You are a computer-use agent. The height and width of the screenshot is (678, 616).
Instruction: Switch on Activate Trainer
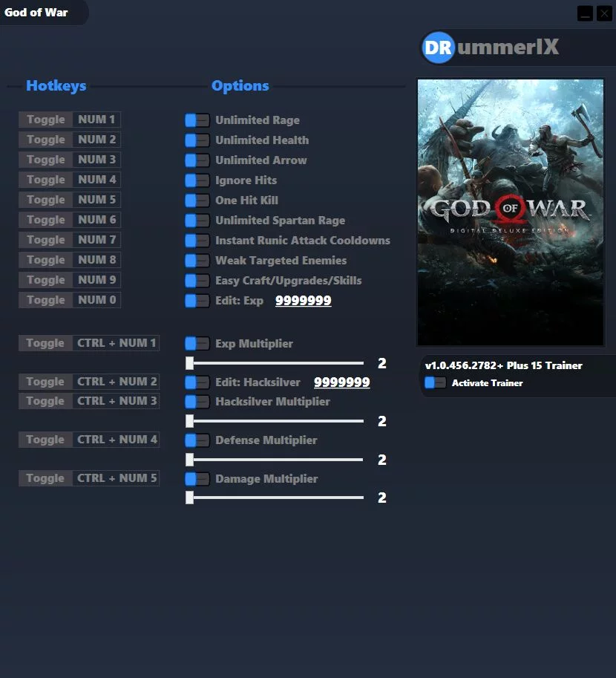click(436, 382)
